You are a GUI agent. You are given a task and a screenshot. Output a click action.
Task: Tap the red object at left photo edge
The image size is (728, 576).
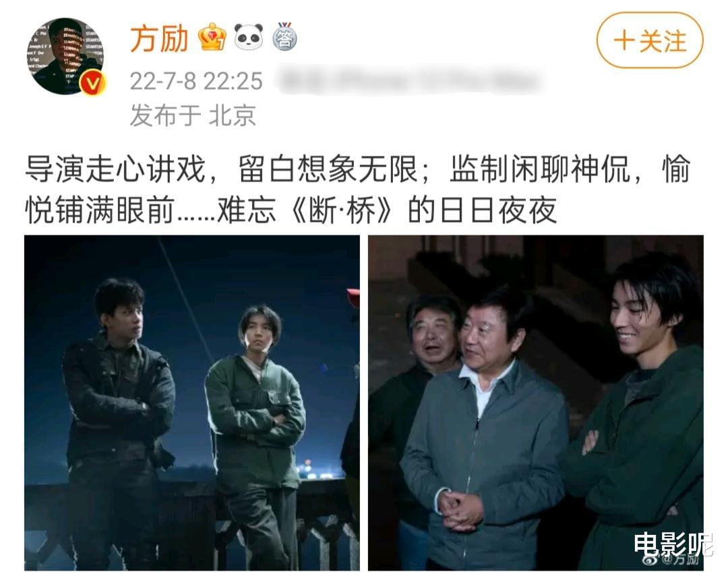tap(353, 297)
